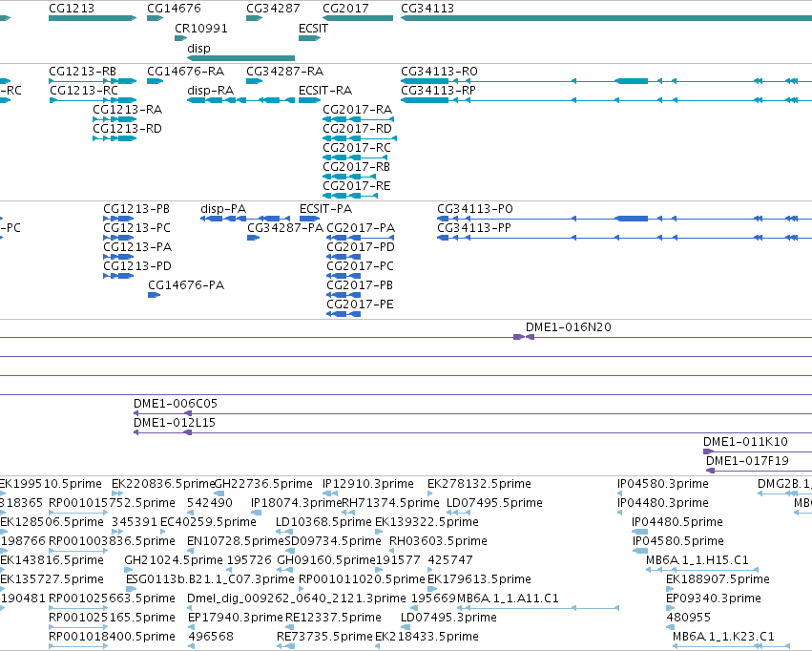Click EST IP04480.5prime
Image resolution: width=812 pixels, height=651 pixels.
[640, 532]
